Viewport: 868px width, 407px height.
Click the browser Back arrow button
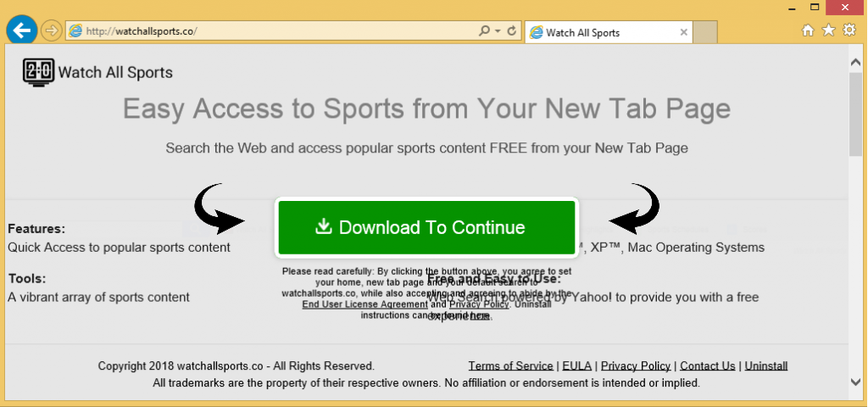tap(22, 31)
